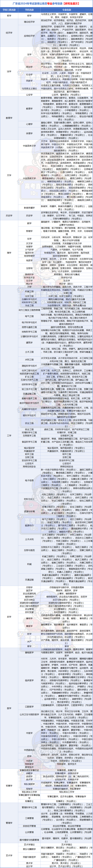
Task: Select the 体育学 discipline cell
Action: (29, 133)
